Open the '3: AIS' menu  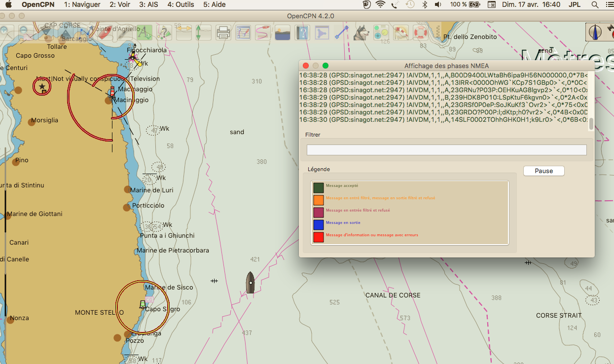tap(149, 4)
